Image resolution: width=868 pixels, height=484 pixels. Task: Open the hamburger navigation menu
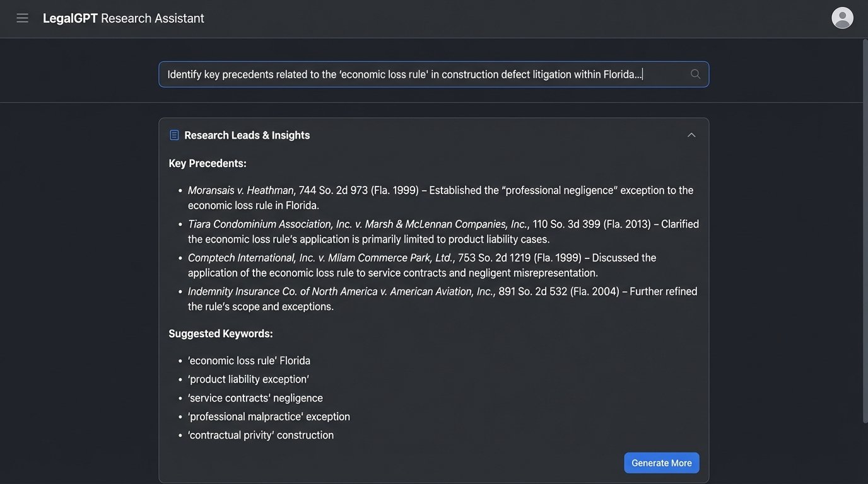tap(22, 17)
